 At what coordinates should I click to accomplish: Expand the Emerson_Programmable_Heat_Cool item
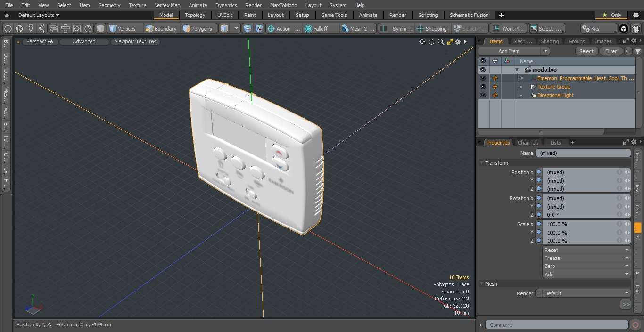click(x=522, y=78)
